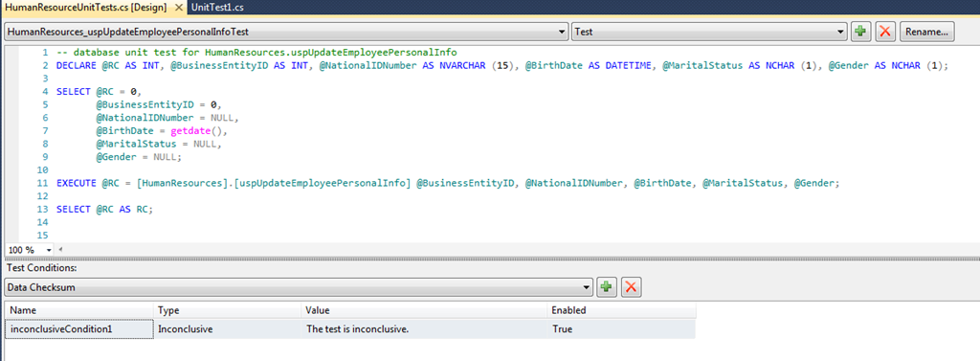
Task: Delete the current unit test
Action: coord(885,32)
